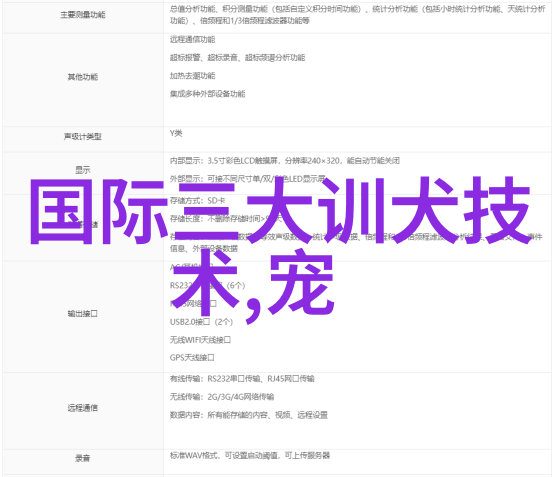Select the 其他功能 row label cell
This screenshot has width=554, height=477.
click(83, 77)
